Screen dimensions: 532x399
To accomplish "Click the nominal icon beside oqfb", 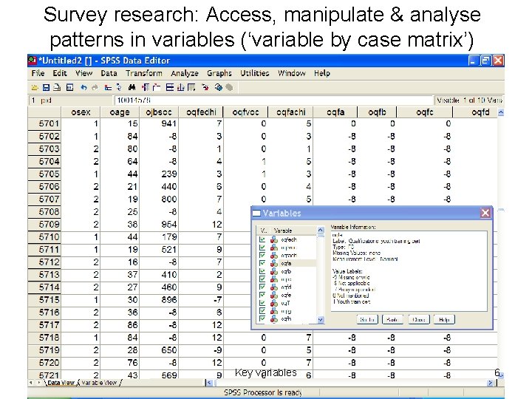I will (274, 271).
